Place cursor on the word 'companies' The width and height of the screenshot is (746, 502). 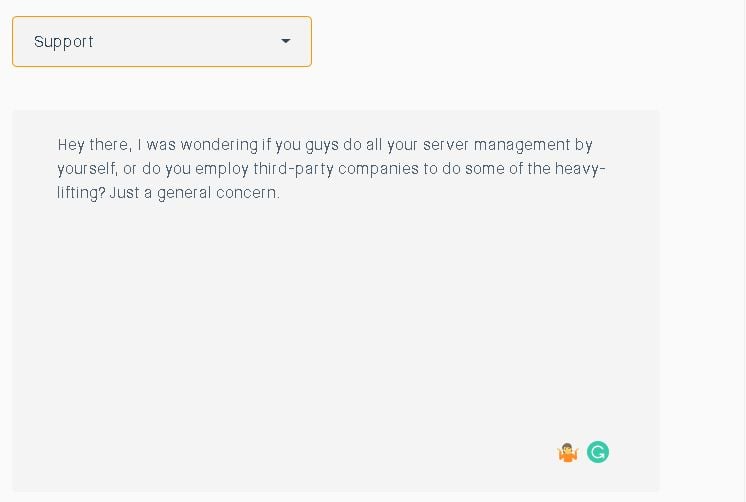point(378,169)
